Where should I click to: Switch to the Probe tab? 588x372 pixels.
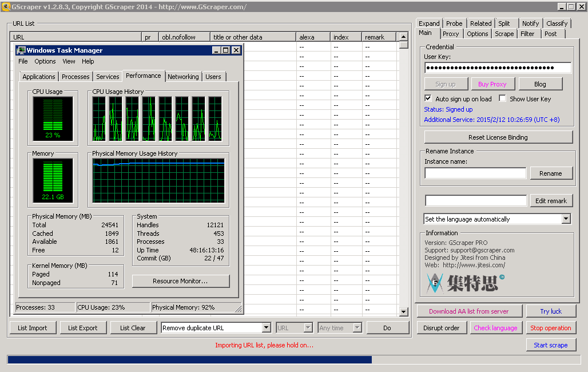(454, 23)
